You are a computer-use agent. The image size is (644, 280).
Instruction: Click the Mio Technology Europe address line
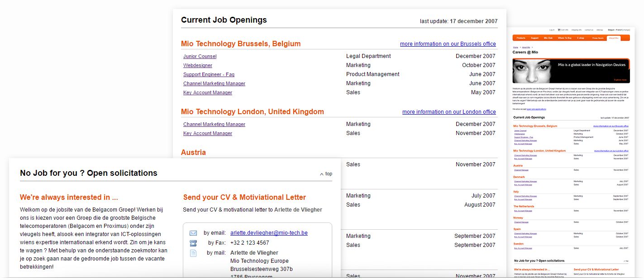pyautogui.click(x=259, y=261)
